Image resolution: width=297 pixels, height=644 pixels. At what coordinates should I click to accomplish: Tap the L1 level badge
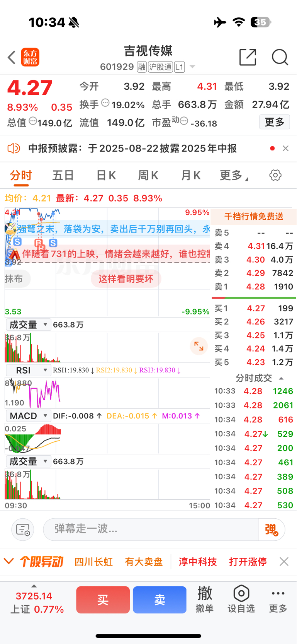coord(179,67)
